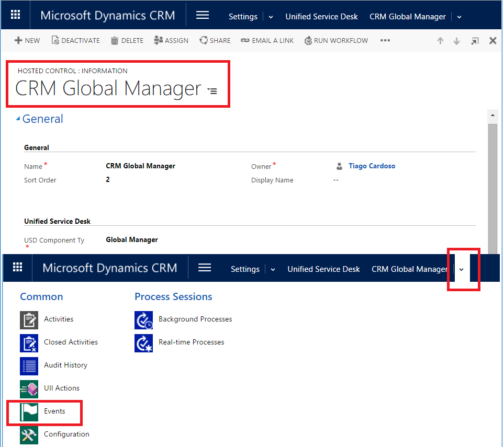Open Real-time Processes under Process Sessions

191,342
